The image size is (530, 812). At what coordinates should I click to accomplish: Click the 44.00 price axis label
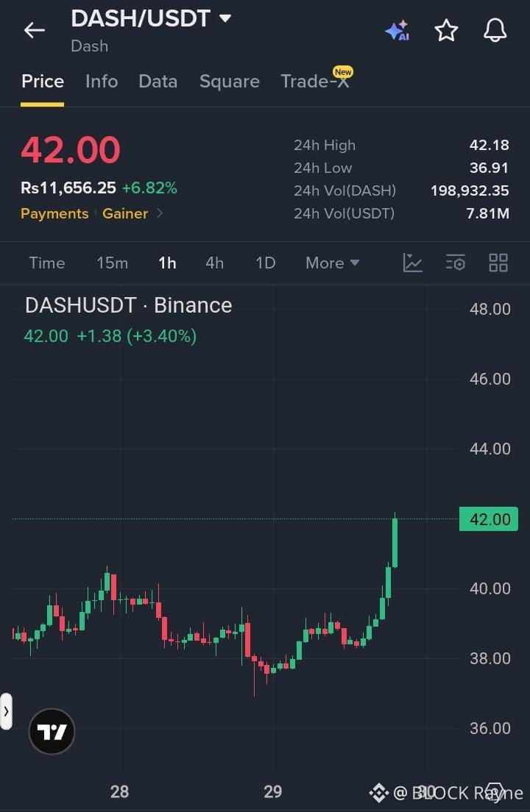tap(490, 449)
